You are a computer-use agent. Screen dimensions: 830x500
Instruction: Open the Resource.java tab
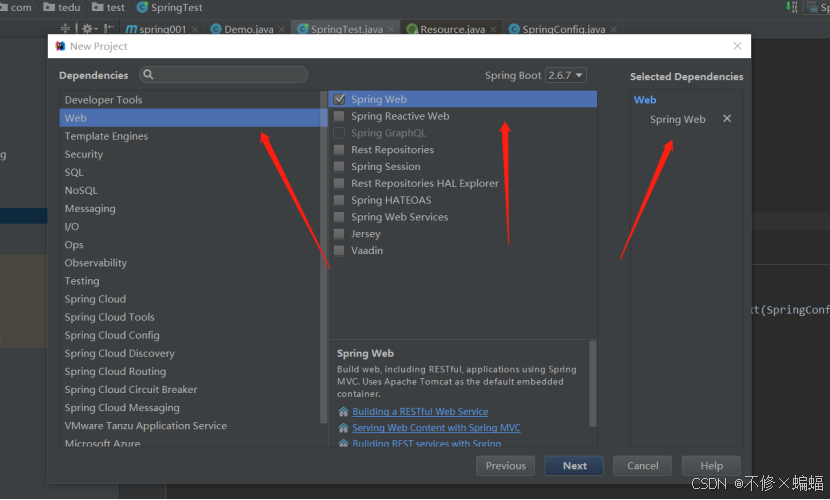click(x=452, y=30)
